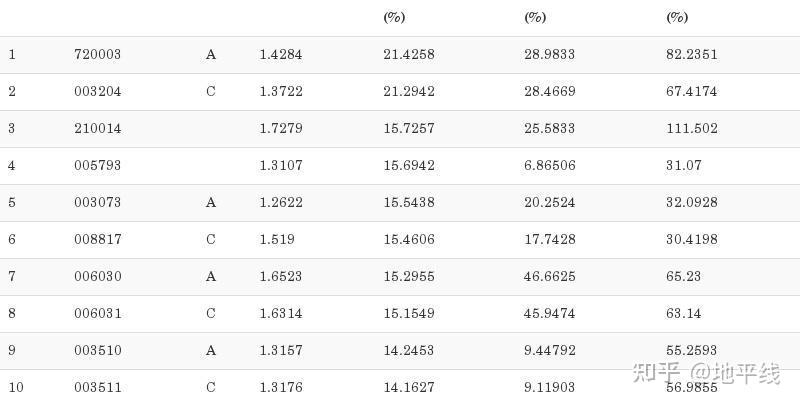Screen dimensions: 800x406
Task: Click the 1.519 value in row 6
Action: 277,239
